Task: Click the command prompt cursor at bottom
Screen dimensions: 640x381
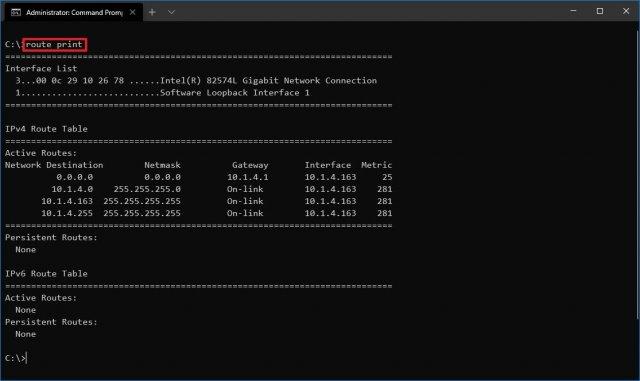Action: tap(26, 358)
